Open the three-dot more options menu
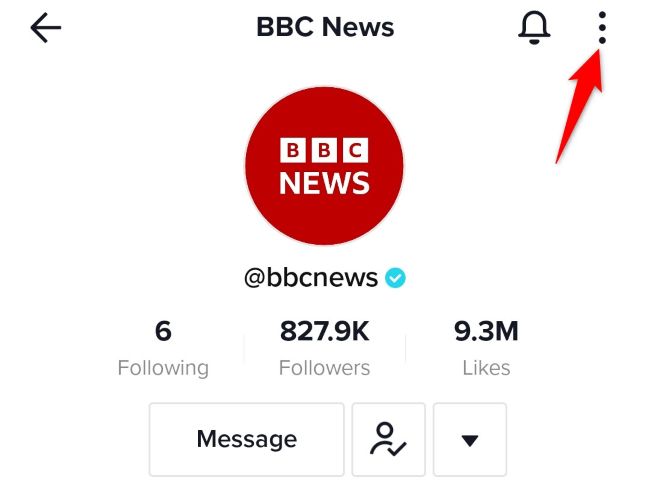650x480 pixels. (x=602, y=28)
